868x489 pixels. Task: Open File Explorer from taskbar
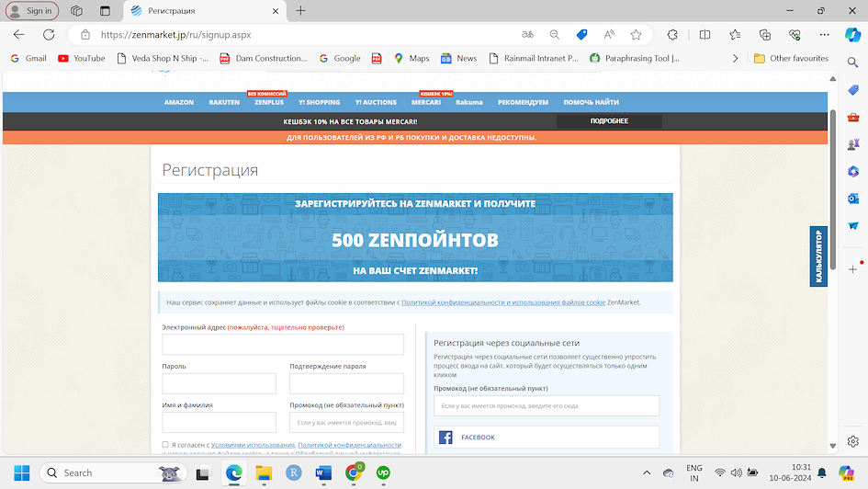pyautogui.click(x=264, y=473)
